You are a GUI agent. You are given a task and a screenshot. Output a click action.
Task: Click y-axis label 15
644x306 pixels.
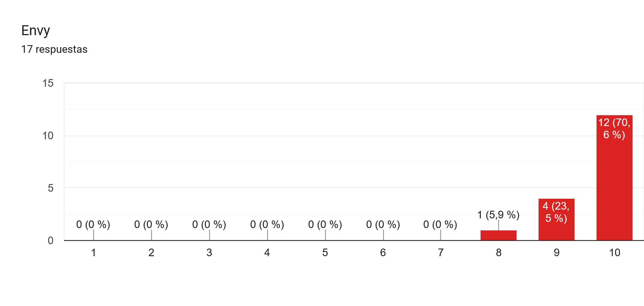click(x=48, y=83)
